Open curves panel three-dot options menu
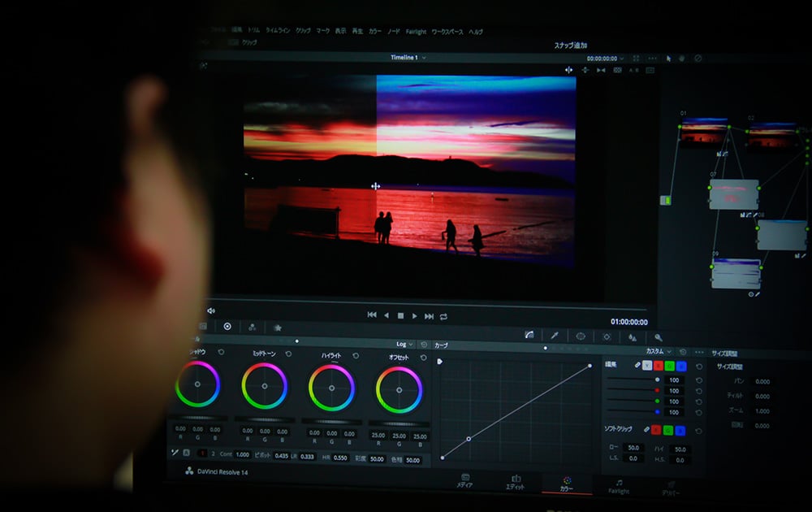812x512 pixels. tap(699, 353)
